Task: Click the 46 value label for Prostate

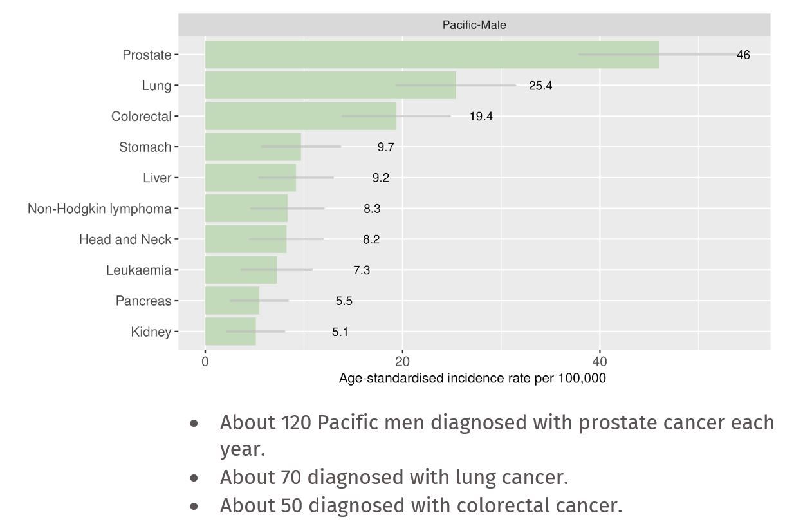Action: tap(743, 55)
